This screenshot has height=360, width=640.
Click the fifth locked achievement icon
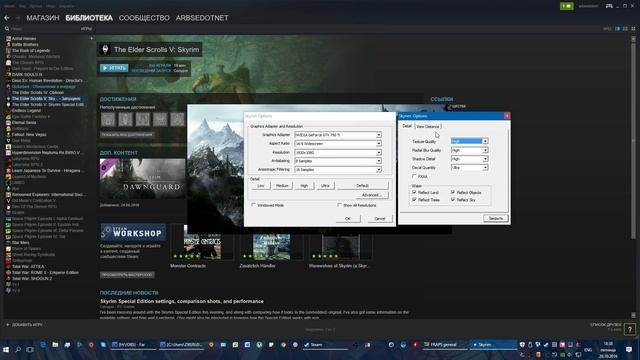178,119
